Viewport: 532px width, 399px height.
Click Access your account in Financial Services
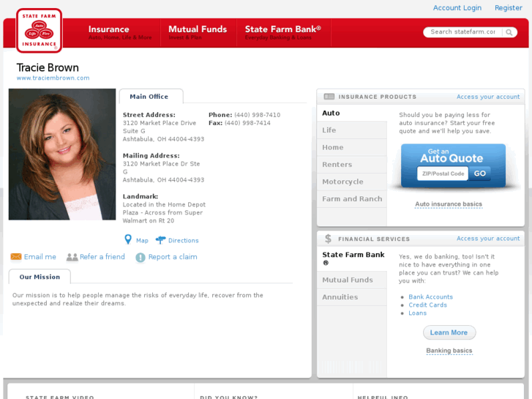[x=488, y=239]
